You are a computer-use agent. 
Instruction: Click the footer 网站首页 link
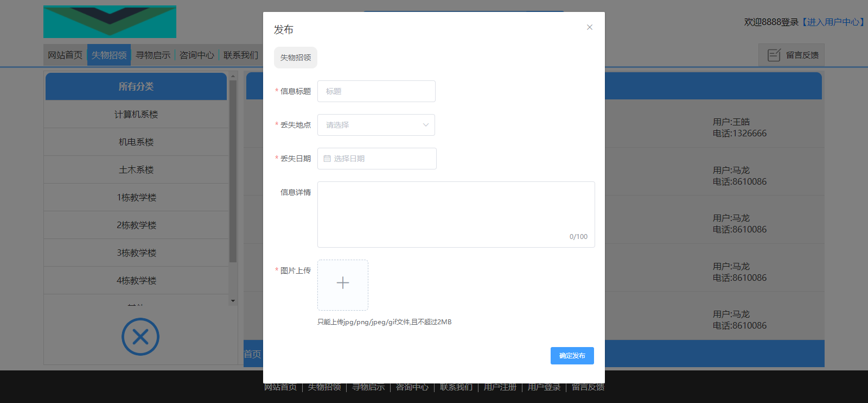pos(280,387)
